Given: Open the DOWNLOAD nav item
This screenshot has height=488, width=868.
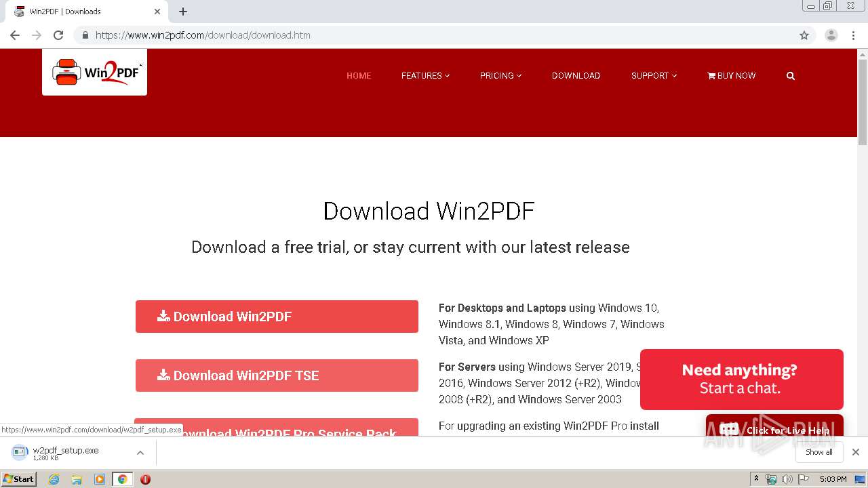Looking at the screenshot, I should pyautogui.click(x=576, y=76).
